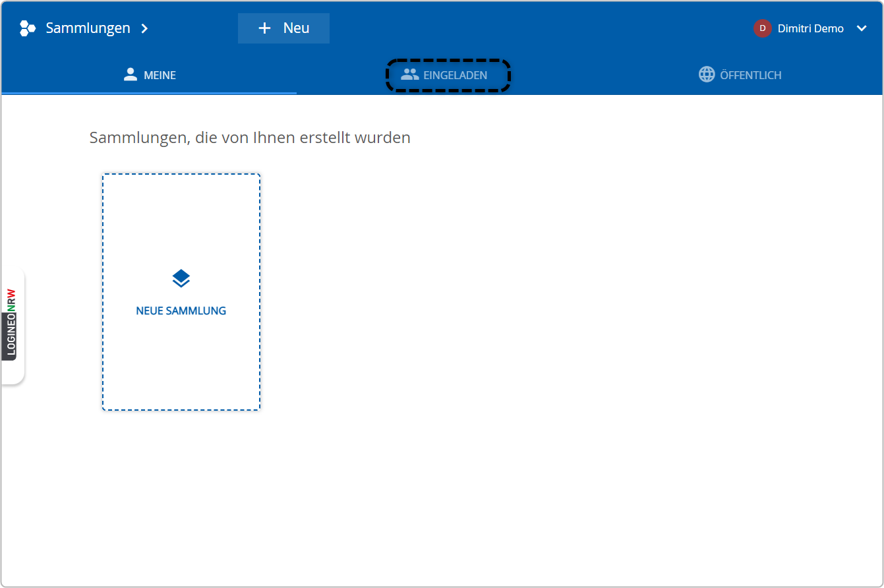Click the Sammlungen hexagon logo icon

coord(28,28)
